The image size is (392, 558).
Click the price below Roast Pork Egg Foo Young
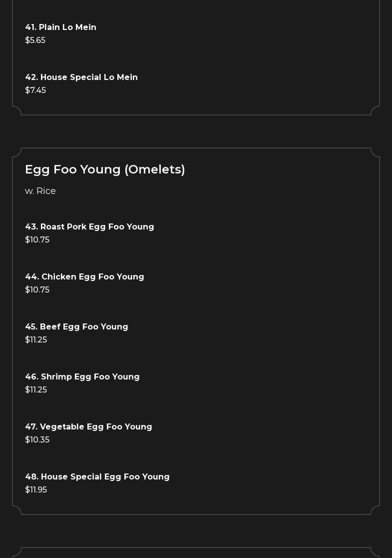[x=37, y=239]
